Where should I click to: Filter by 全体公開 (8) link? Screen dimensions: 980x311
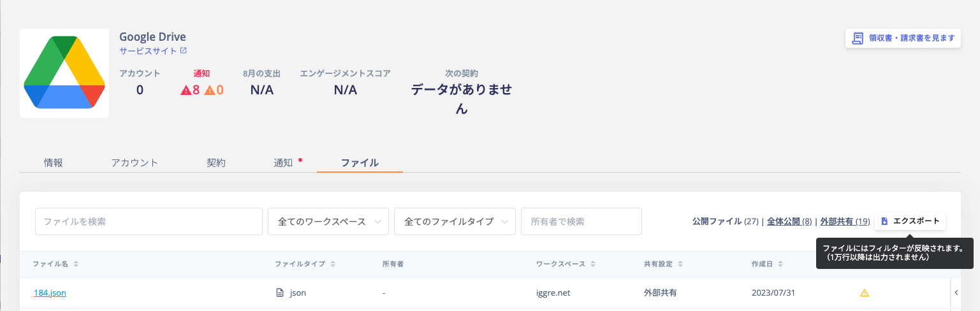coord(789,221)
